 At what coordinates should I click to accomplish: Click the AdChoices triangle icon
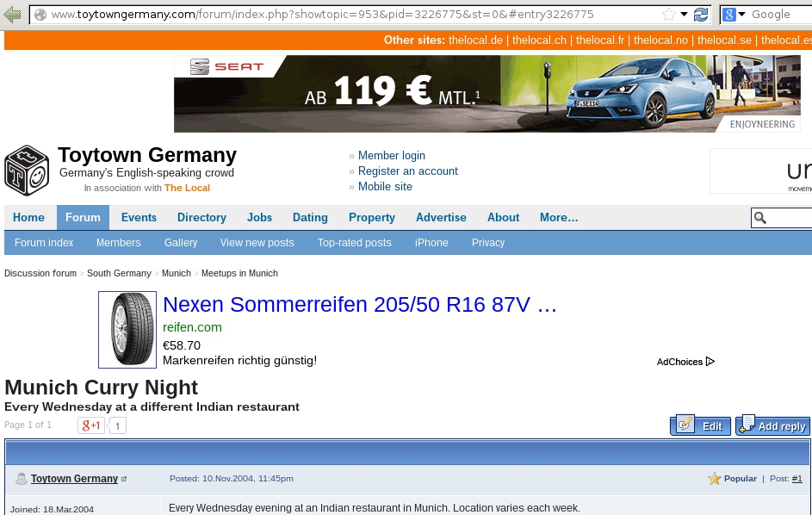point(710,362)
